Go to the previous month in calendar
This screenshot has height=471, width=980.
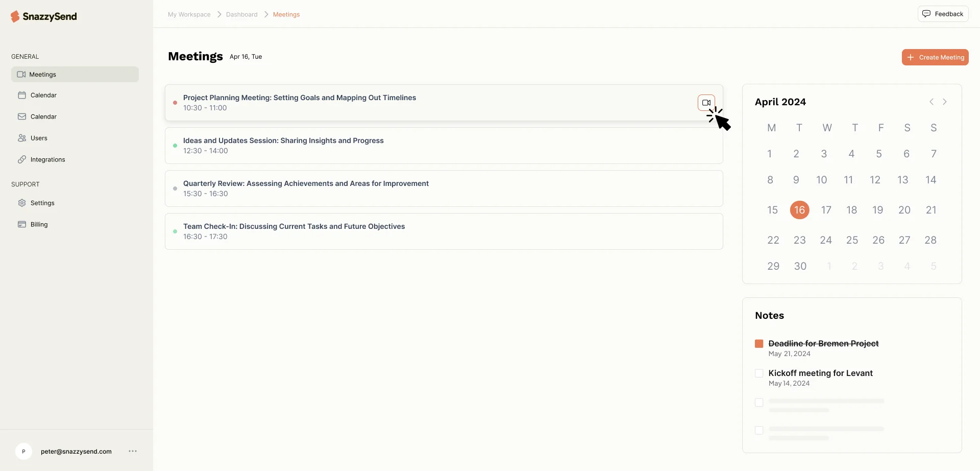pos(932,102)
